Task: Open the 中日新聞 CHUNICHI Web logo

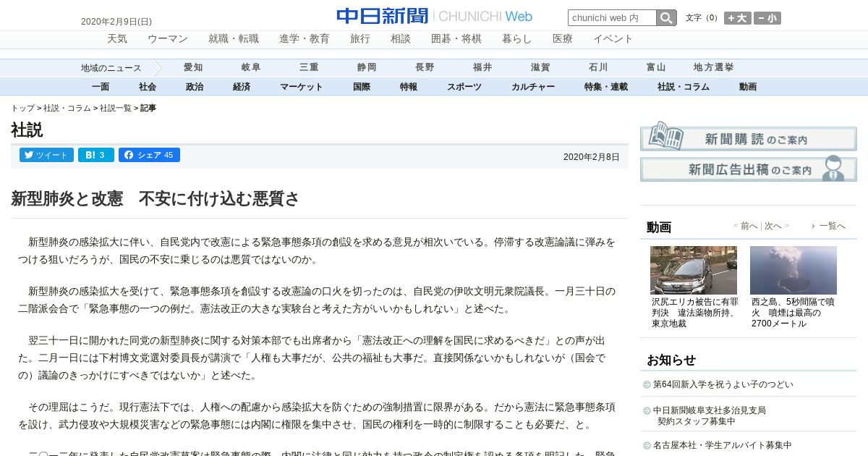Action: [434, 16]
